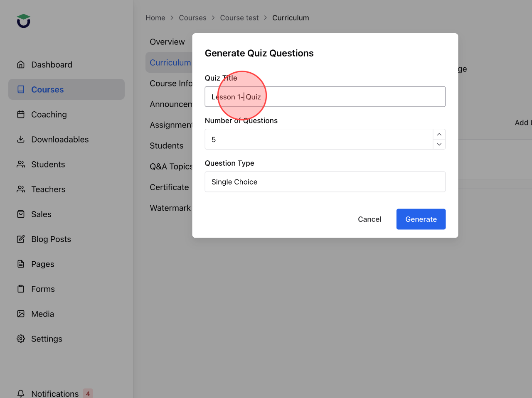Increase number of questions with up arrow

point(439,134)
